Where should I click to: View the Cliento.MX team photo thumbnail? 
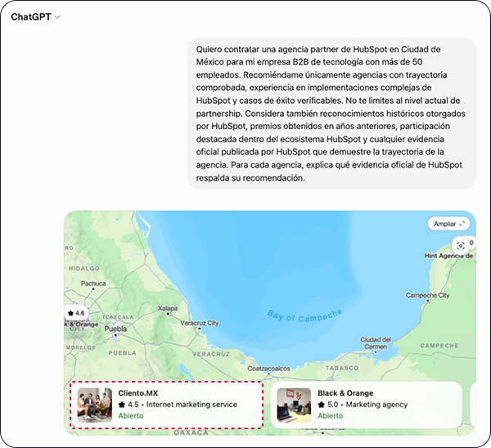(95, 405)
